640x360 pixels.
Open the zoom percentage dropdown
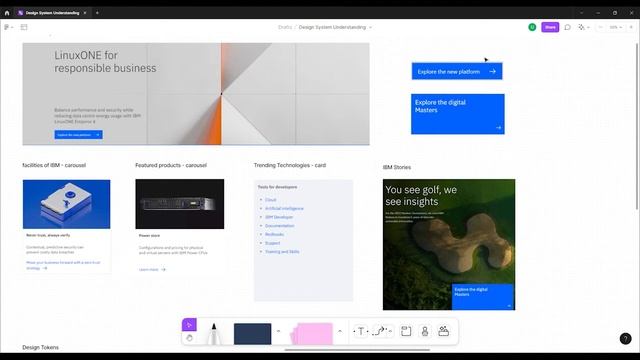coord(616,27)
